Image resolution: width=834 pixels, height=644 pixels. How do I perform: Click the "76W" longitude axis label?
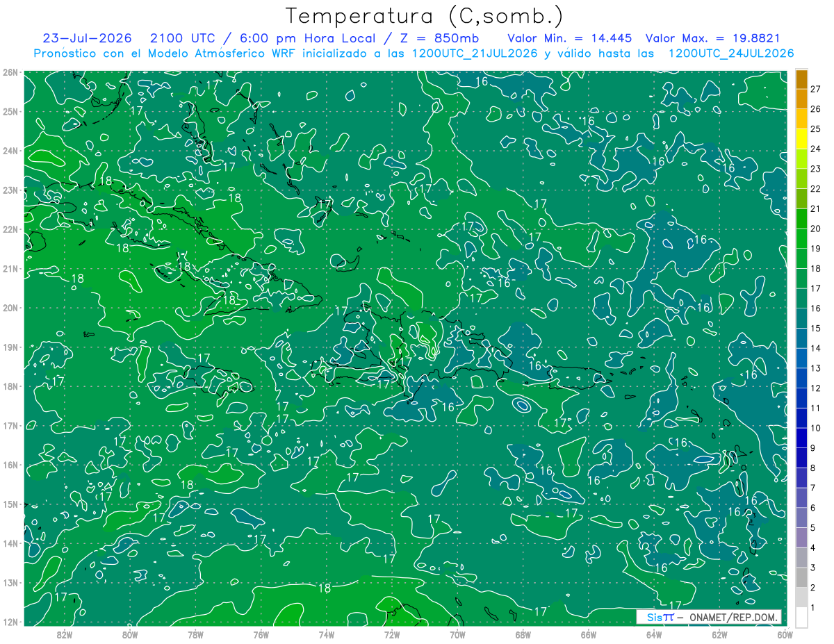pyautogui.click(x=261, y=634)
